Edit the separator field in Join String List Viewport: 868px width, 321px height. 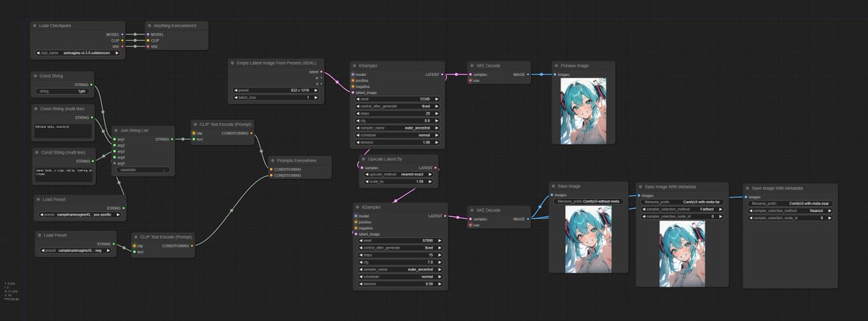point(143,170)
